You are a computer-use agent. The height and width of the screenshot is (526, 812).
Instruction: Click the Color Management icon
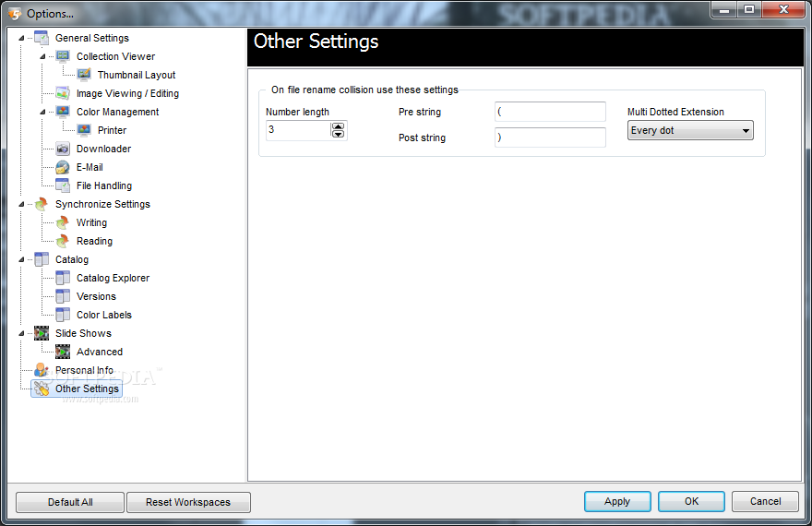(63, 112)
